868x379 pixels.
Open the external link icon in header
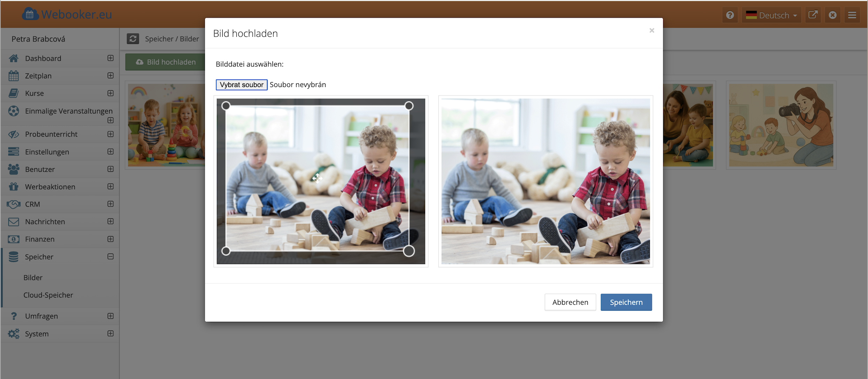(813, 15)
